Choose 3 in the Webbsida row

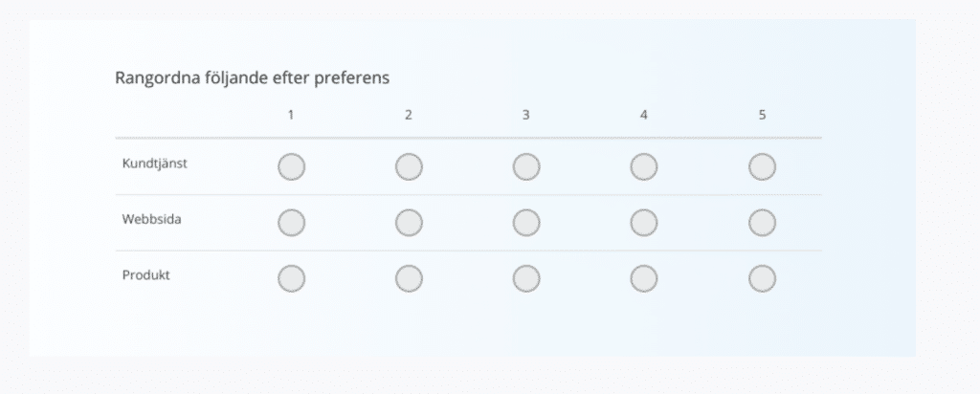[x=526, y=222]
